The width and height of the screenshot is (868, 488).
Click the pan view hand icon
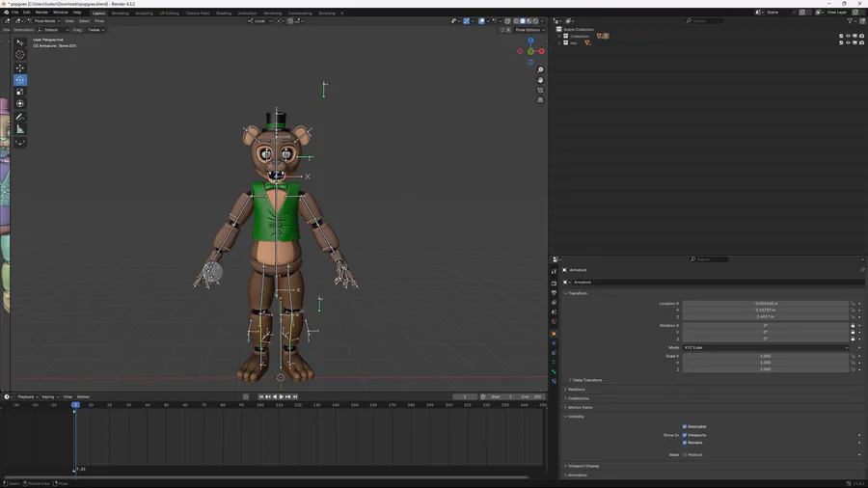click(540, 80)
